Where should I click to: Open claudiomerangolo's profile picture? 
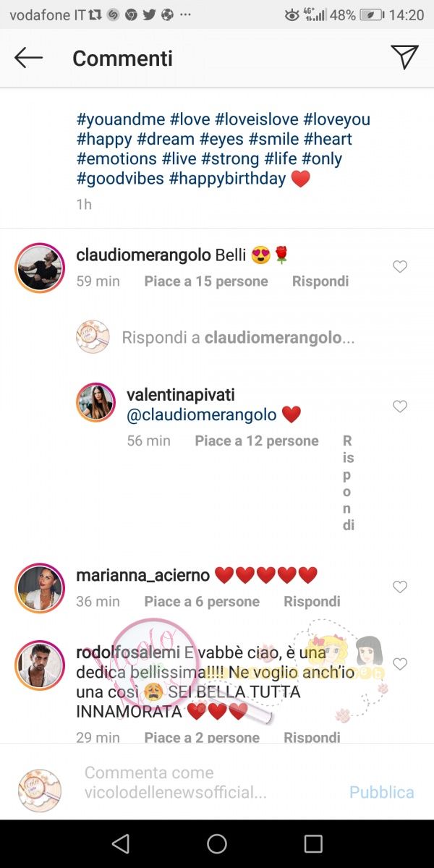(41, 268)
